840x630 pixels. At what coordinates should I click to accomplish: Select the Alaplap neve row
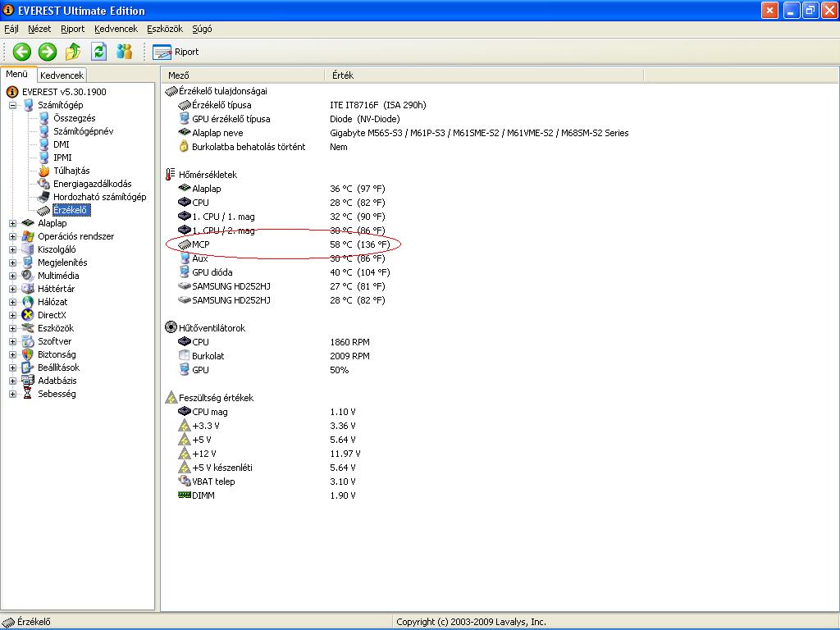tap(404, 133)
